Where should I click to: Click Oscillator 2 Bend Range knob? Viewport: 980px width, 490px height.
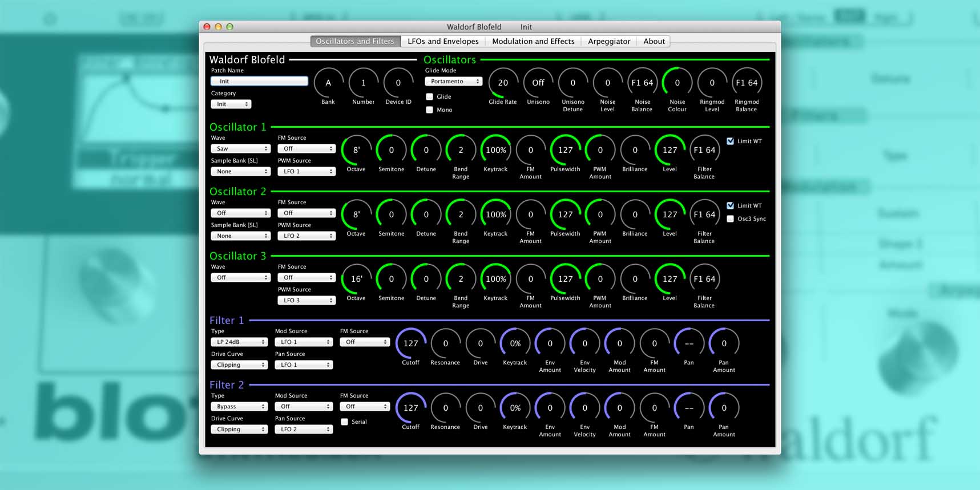[x=461, y=214]
